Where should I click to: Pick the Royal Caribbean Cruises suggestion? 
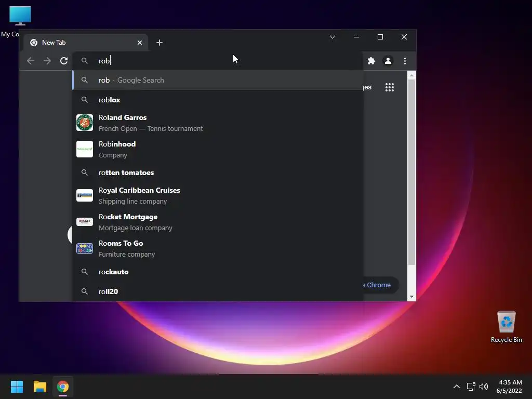tap(218, 195)
